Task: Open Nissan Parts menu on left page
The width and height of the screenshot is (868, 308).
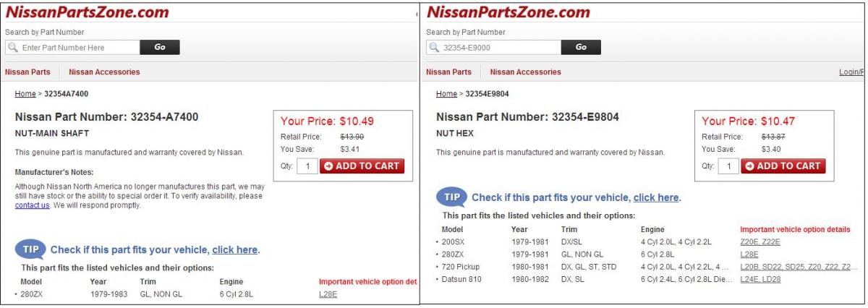Action: (x=27, y=72)
